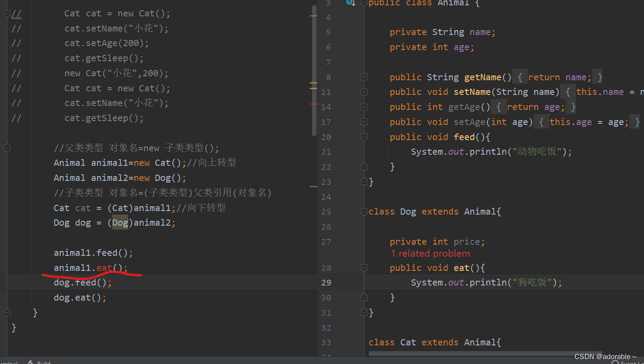Expand the folded setAge method marker
Viewport: 644px width, 364px height.
coord(364,122)
